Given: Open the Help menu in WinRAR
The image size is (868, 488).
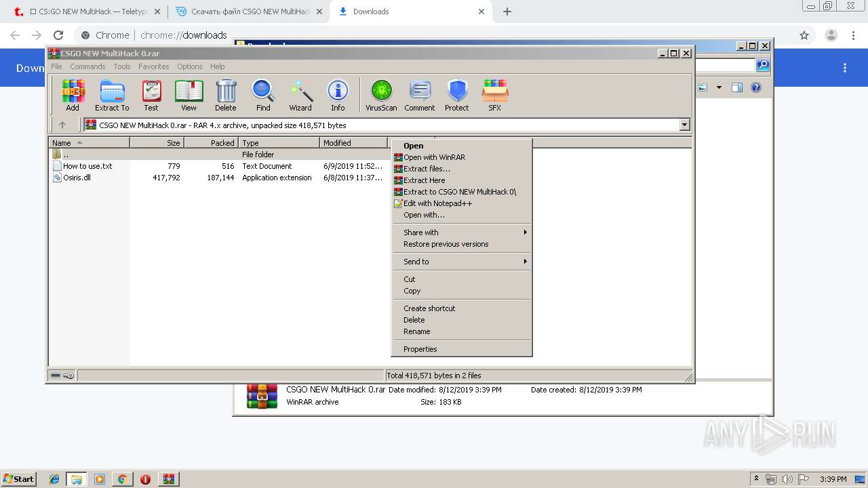Looking at the screenshot, I should click(217, 66).
